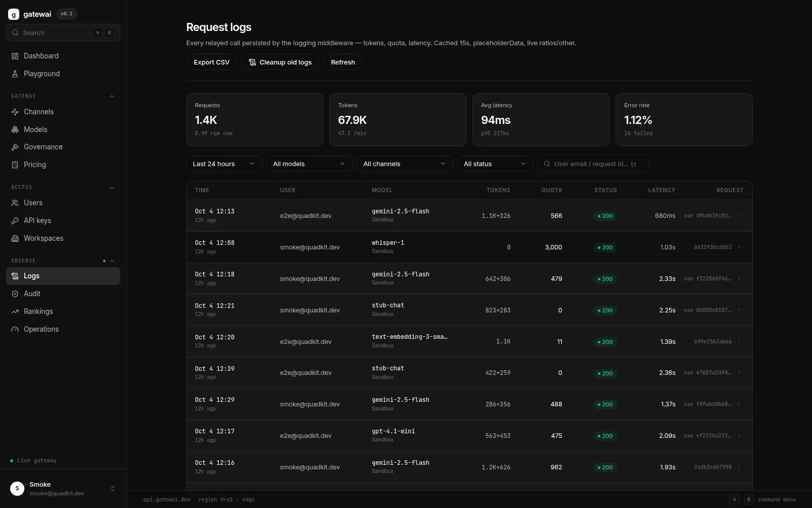
Task: Focus the user email request id search field
Action: pyautogui.click(x=593, y=164)
